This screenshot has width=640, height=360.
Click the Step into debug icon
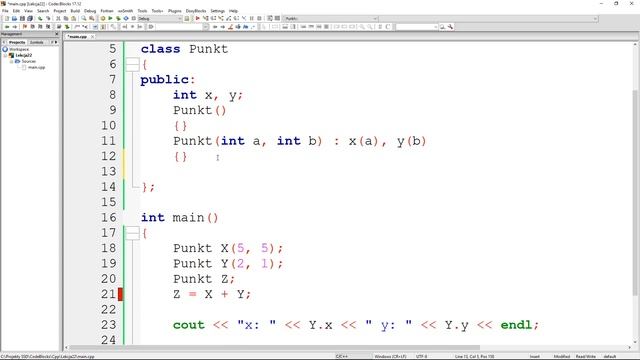tap(221, 18)
